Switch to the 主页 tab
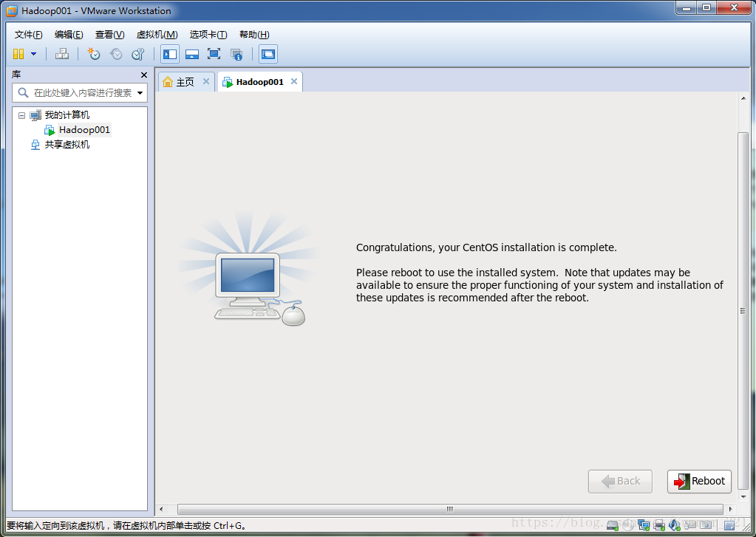This screenshot has height=537, width=756. click(x=185, y=82)
